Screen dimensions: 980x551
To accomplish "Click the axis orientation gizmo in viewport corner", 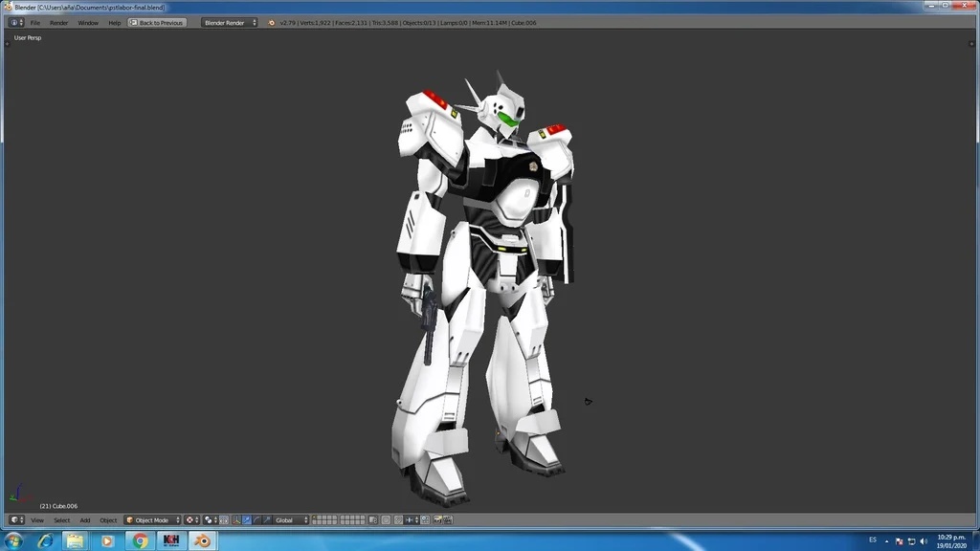I will [x=19, y=495].
